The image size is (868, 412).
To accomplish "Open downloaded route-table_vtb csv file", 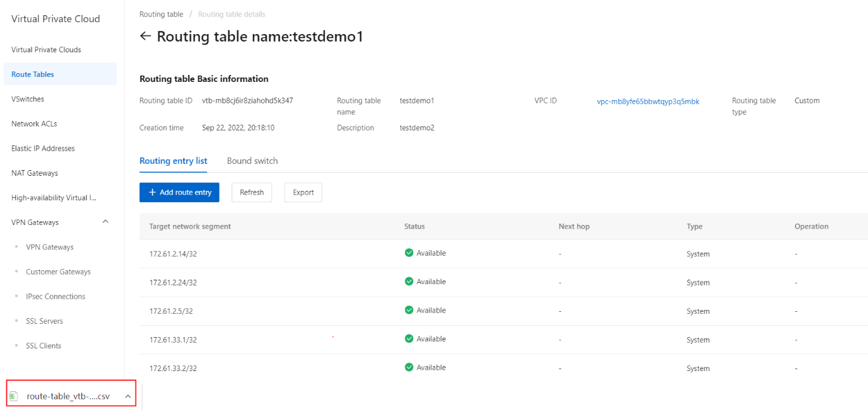I will pyautogui.click(x=68, y=396).
